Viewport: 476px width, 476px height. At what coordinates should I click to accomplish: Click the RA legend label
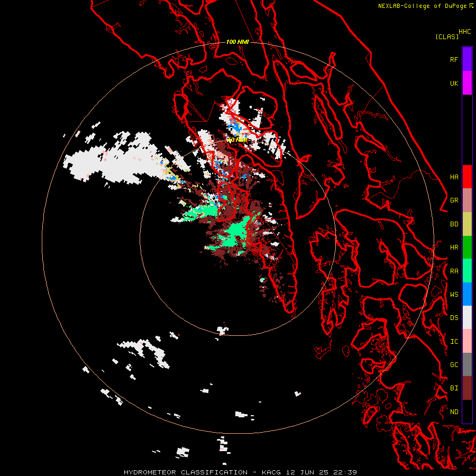[x=454, y=271]
